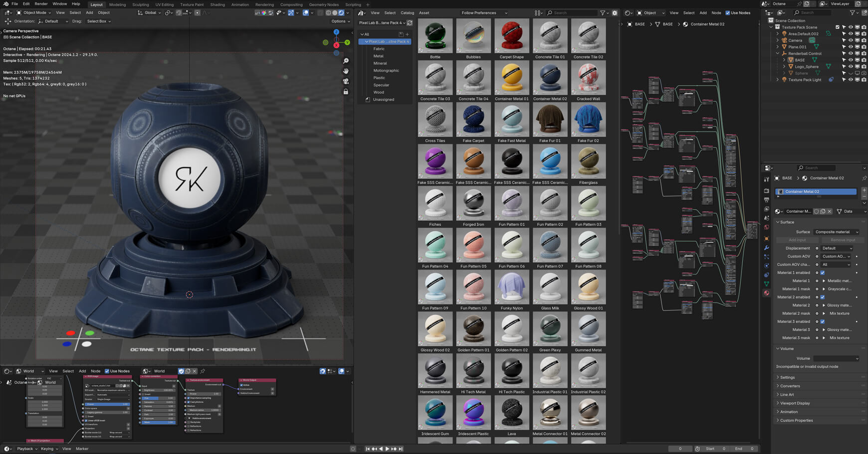Screen dimensions: 868x454
Task: Open the Material properties tab icon
Action: tap(767, 293)
